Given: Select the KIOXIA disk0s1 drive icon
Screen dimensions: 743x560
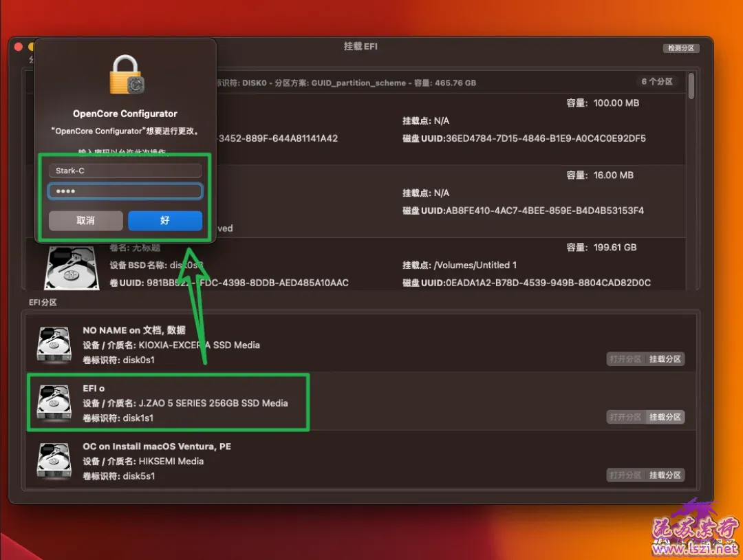Looking at the screenshot, I should tap(54, 345).
